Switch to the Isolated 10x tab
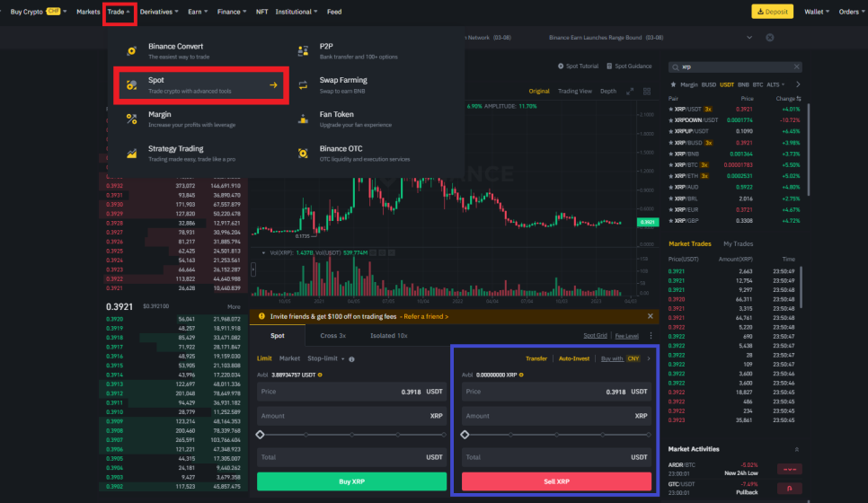The image size is (868, 503). pos(388,336)
